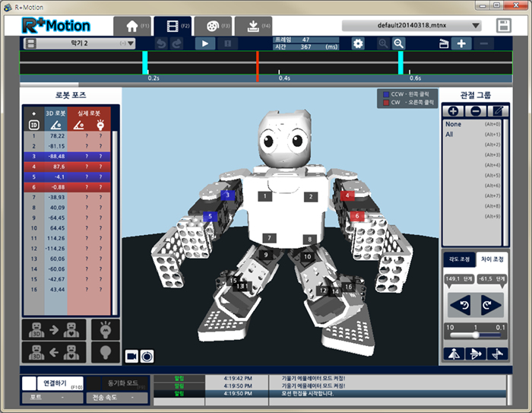Toggle the camera view icon in viewport
This screenshot has height=413, width=532.
131,355
